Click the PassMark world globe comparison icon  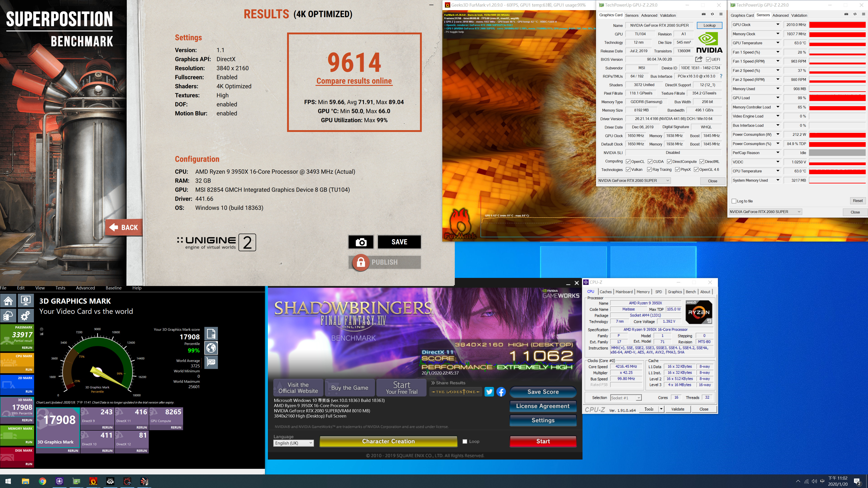point(211,348)
